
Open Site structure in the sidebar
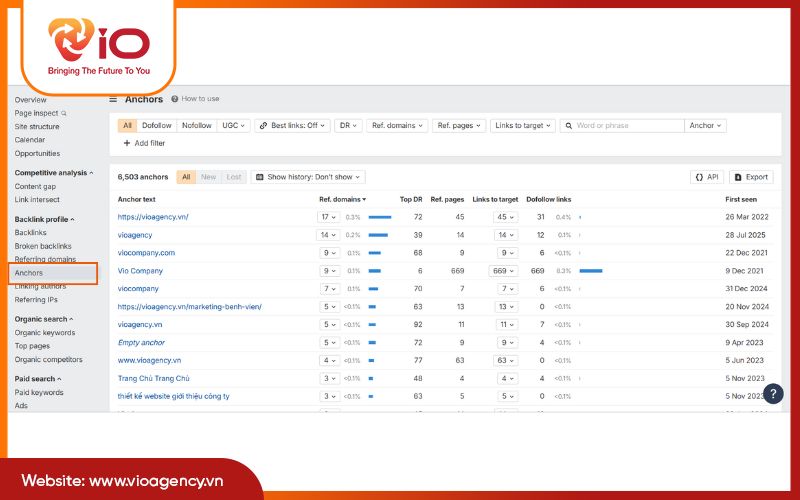37,127
